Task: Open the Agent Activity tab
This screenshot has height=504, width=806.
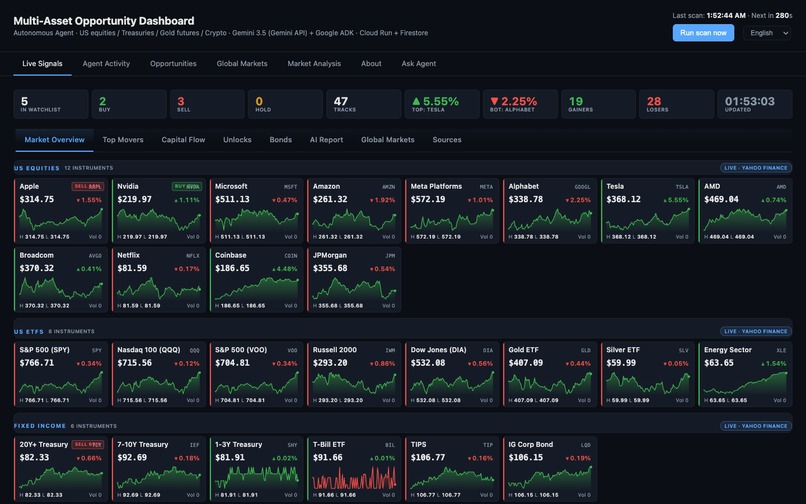Action: click(x=106, y=64)
